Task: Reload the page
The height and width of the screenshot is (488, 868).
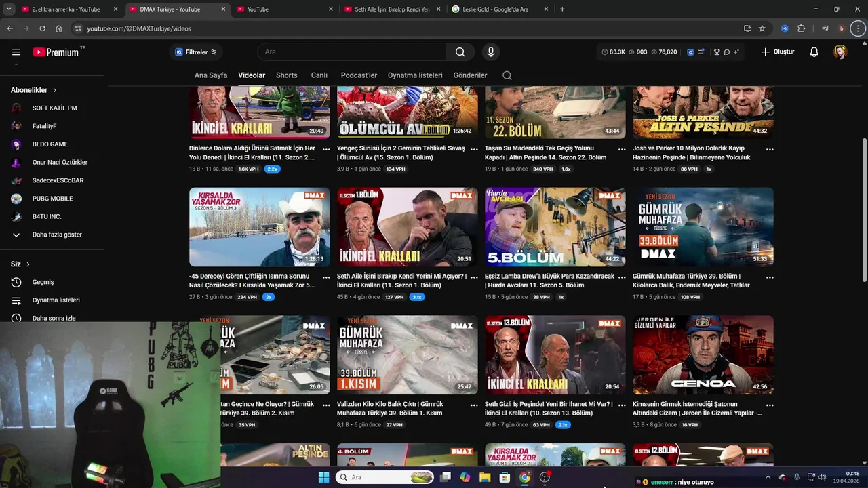Action: click(42, 28)
